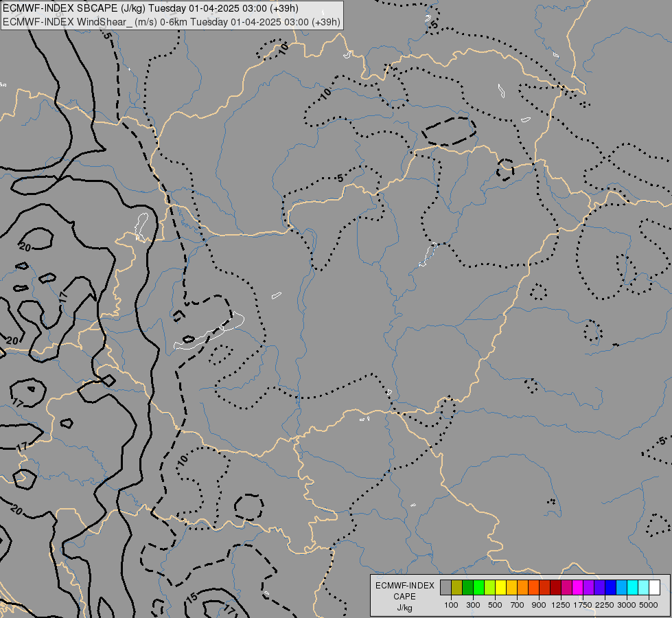
Task: Click the bright yellow legend swatch
Action: [x=500, y=587]
